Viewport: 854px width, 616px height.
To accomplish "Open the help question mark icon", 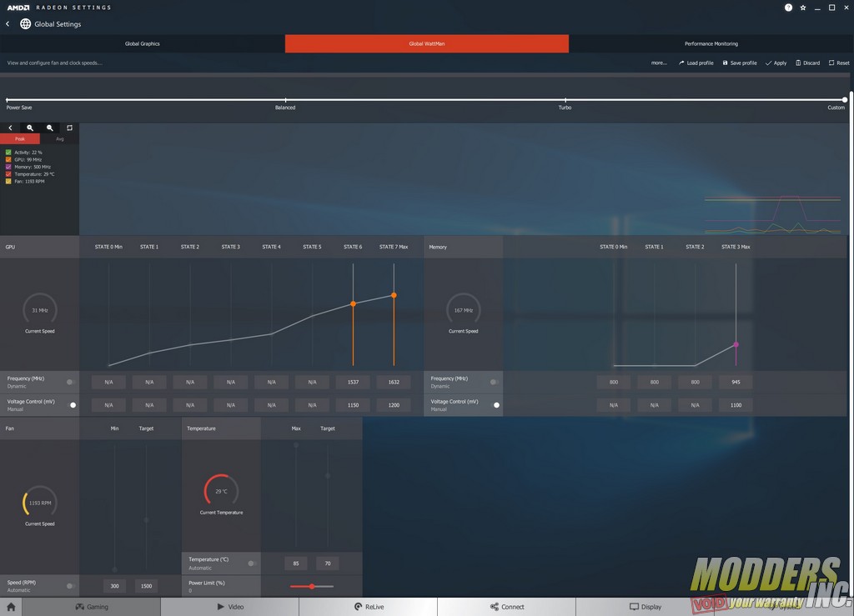I will [788, 8].
